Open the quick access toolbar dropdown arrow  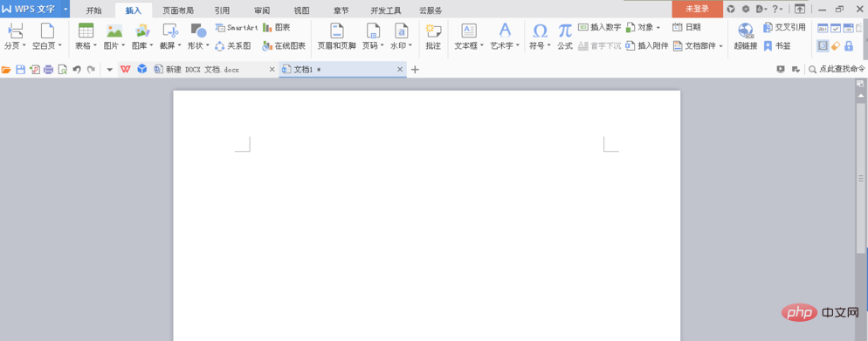109,70
